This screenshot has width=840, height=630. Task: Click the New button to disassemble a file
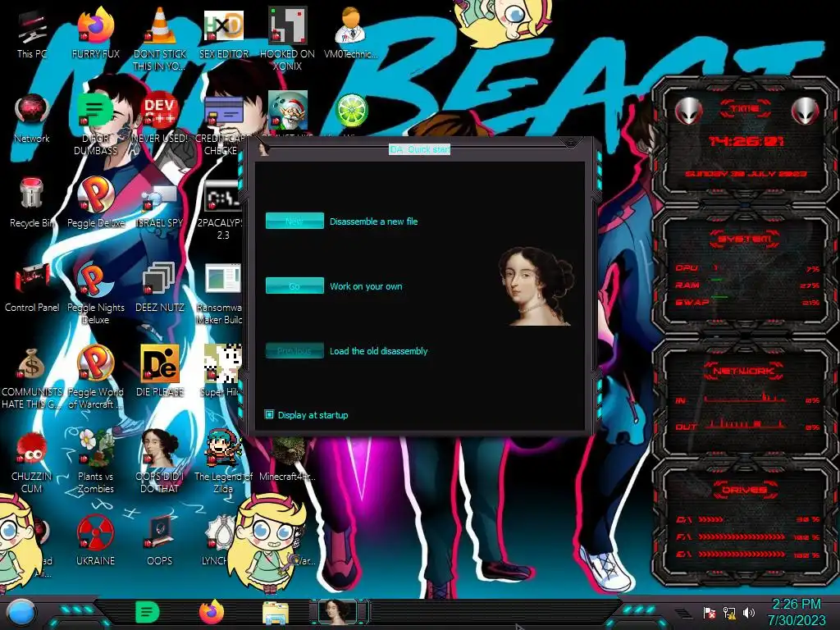pos(294,221)
